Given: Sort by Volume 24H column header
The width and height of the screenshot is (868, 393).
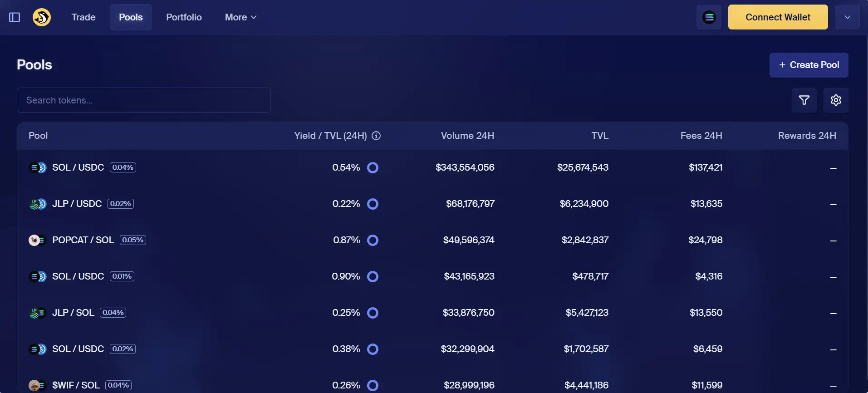Looking at the screenshot, I should (x=467, y=136).
